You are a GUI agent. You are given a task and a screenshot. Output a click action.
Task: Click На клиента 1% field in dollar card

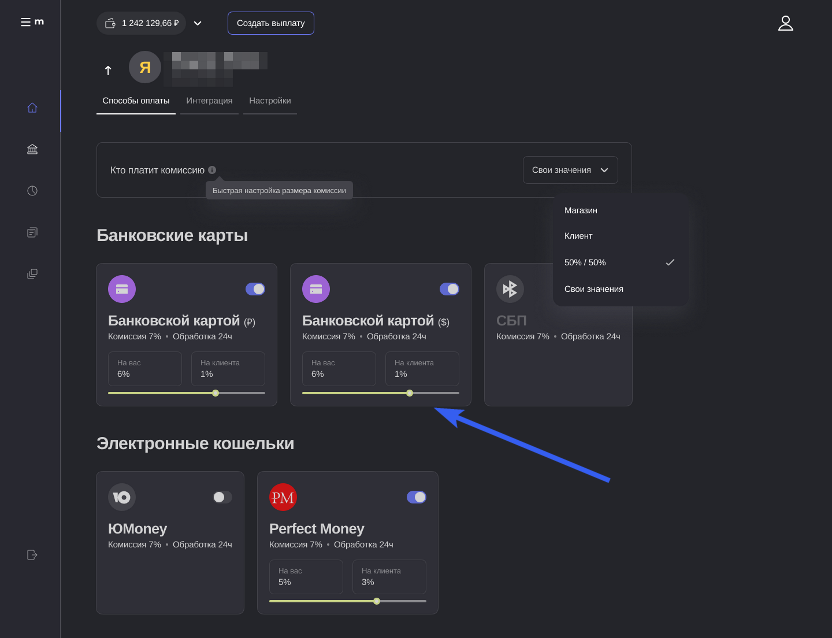click(x=422, y=368)
